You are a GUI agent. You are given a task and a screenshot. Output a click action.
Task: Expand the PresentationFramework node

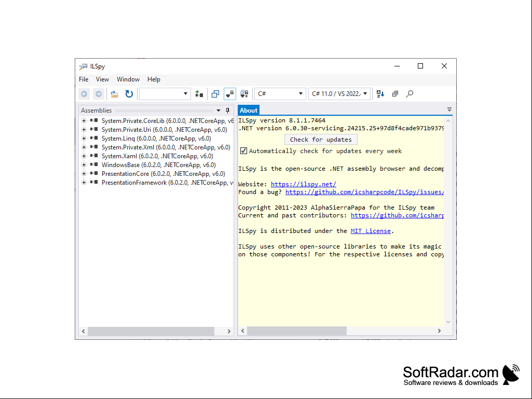[x=84, y=182]
